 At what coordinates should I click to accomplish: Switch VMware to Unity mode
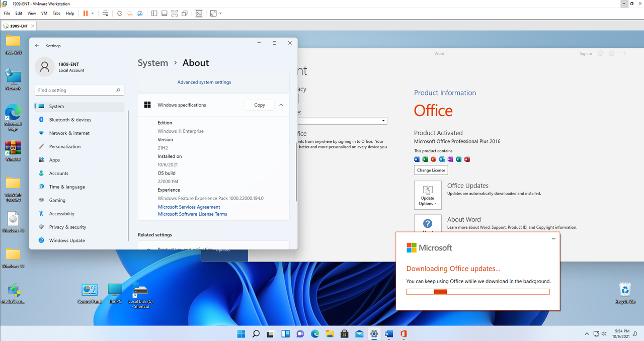[x=185, y=13]
